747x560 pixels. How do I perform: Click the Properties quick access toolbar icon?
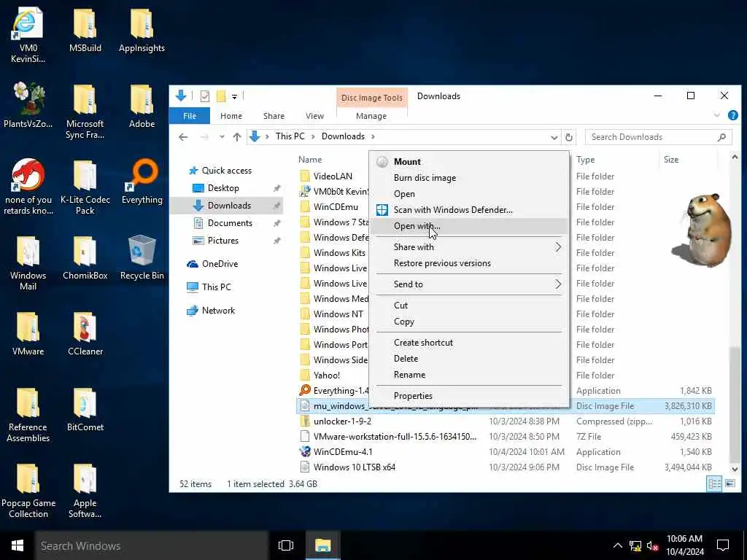pyautogui.click(x=205, y=96)
